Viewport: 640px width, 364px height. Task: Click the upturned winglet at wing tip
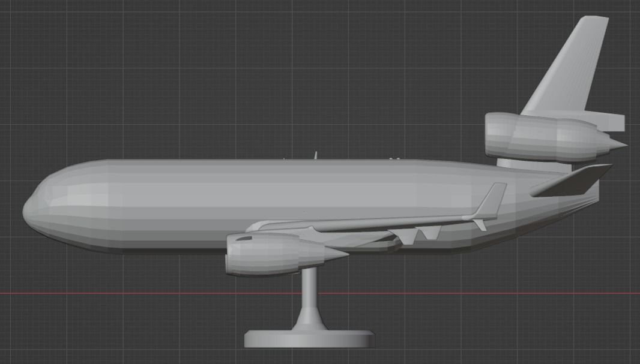[x=491, y=200]
